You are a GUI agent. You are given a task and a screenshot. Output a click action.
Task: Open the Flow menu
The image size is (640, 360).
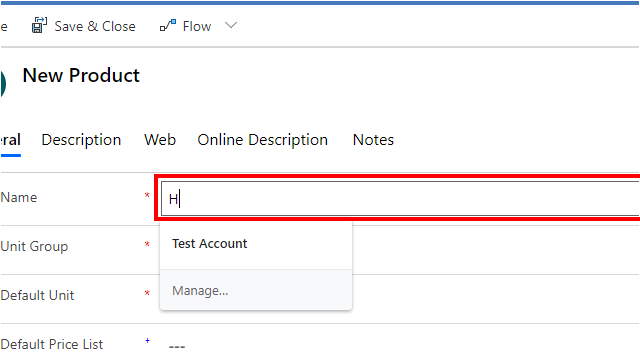coord(197,27)
